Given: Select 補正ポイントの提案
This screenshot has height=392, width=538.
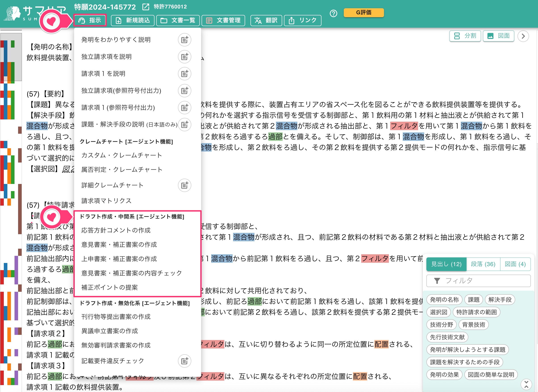Looking at the screenshot, I should [109, 287].
